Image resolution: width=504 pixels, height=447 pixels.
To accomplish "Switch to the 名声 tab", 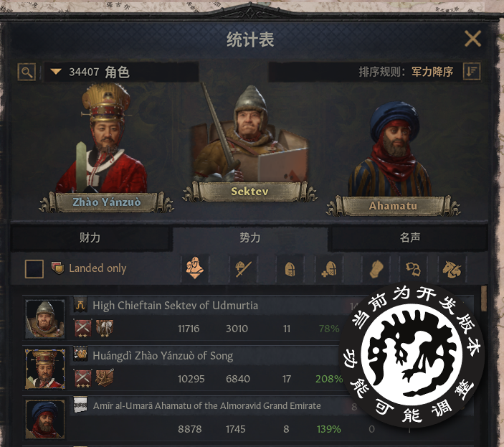I will pos(410,237).
